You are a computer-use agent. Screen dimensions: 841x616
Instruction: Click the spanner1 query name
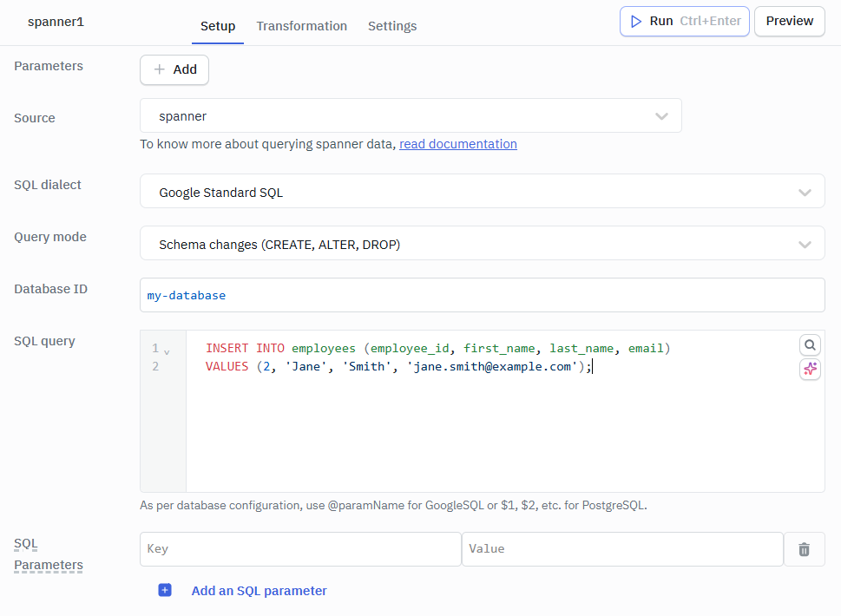coord(56,22)
